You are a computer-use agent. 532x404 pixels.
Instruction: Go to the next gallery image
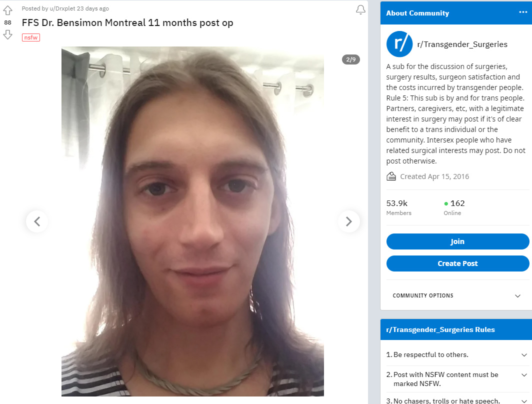349,221
